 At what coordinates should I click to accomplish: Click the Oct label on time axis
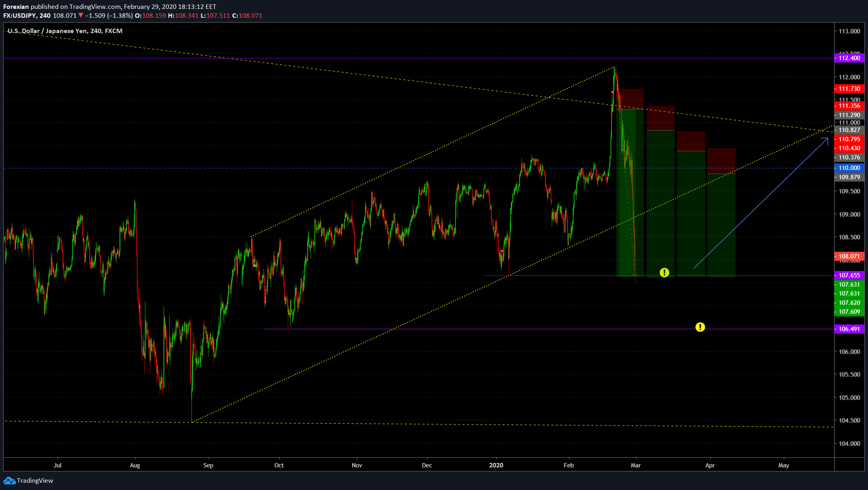279,465
